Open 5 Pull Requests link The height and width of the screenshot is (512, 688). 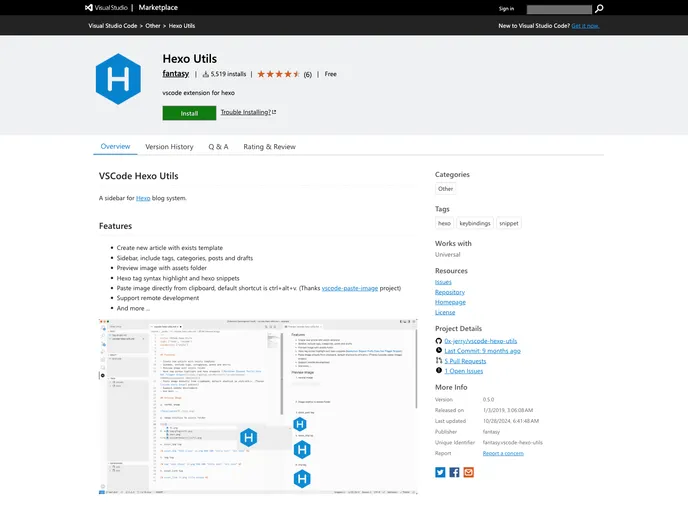465,361
